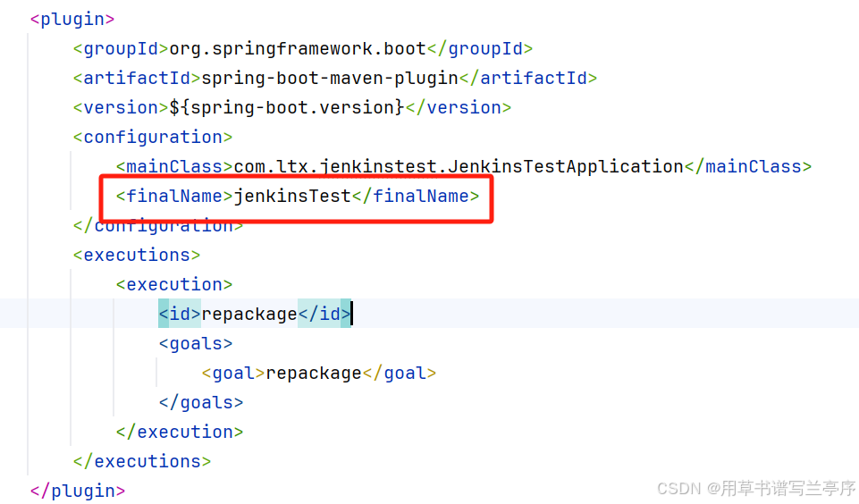Viewport: 859px width, 504px height.
Task: Click the opening goals tag
Action: click(x=196, y=343)
